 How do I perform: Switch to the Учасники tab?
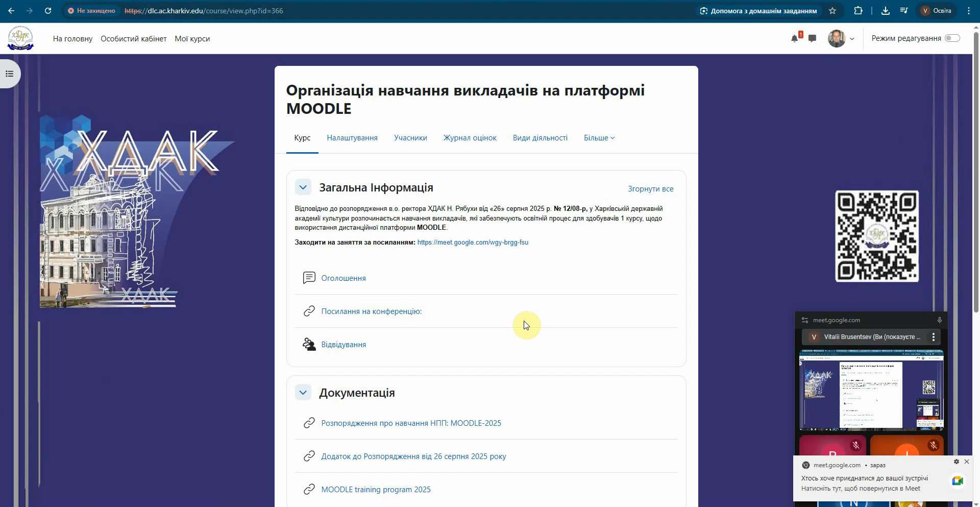(x=410, y=138)
